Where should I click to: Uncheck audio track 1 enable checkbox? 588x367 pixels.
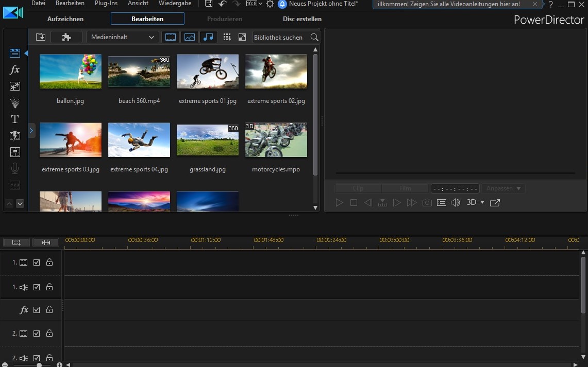point(37,287)
